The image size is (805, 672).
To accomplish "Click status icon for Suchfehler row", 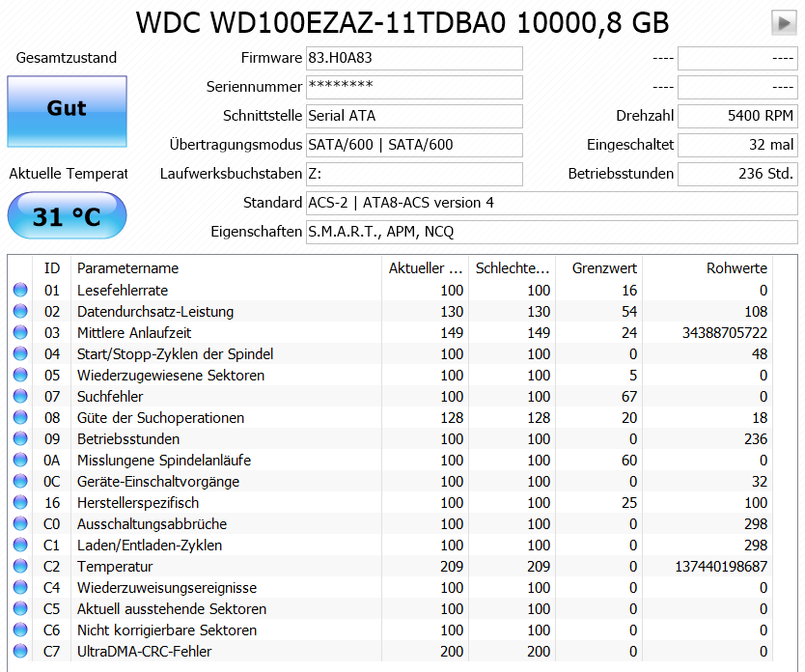I will pyautogui.click(x=20, y=396).
